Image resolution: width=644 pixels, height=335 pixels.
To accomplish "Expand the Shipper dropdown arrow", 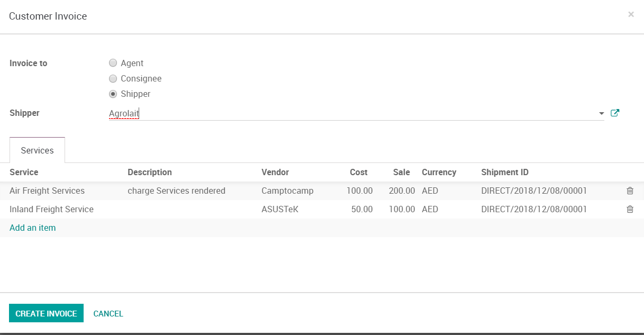I will pyautogui.click(x=601, y=113).
